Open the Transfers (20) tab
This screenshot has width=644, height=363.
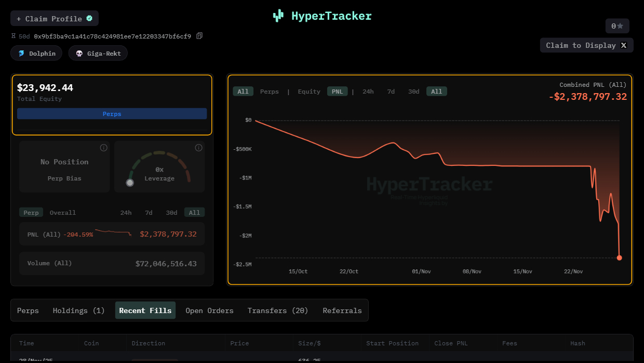pos(278,310)
